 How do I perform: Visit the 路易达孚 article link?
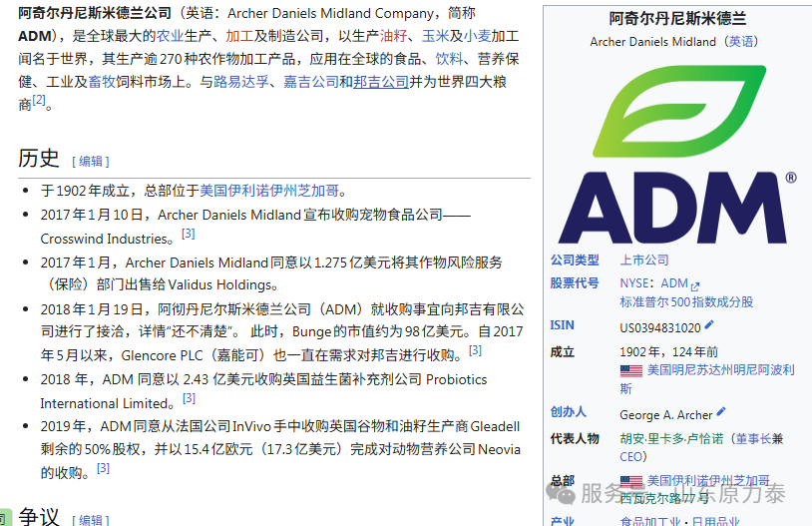pos(241,82)
